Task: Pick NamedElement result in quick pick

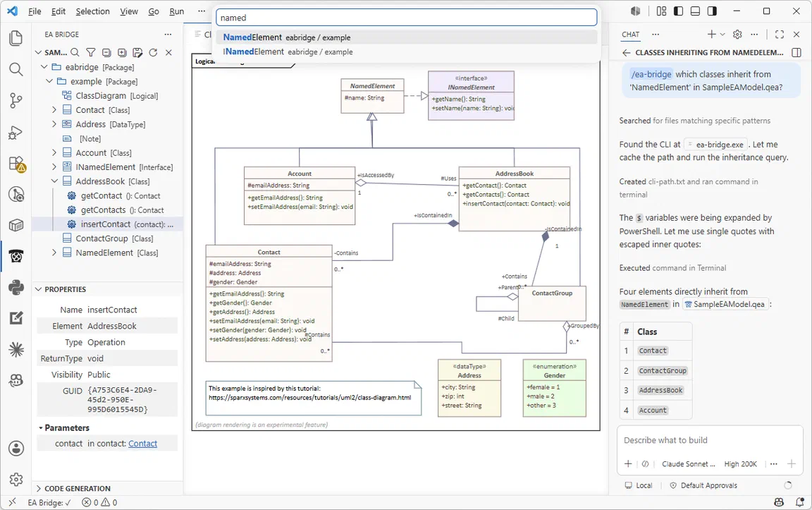Action: [407, 37]
